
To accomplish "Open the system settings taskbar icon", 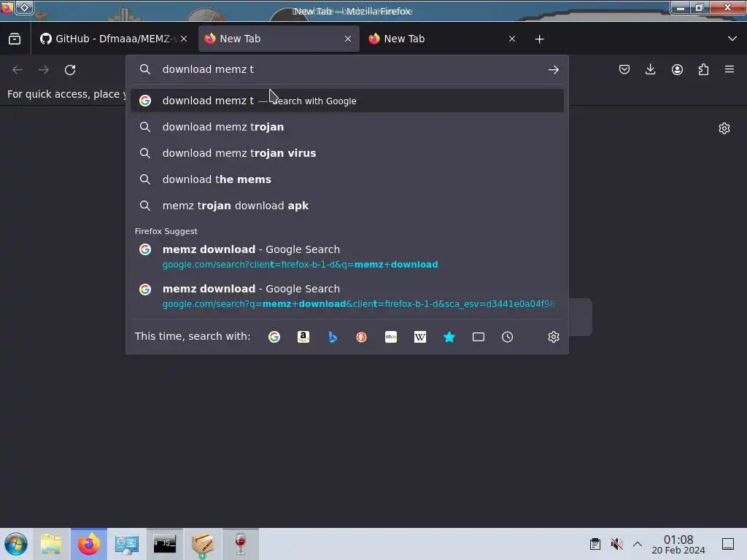I will point(127,544).
